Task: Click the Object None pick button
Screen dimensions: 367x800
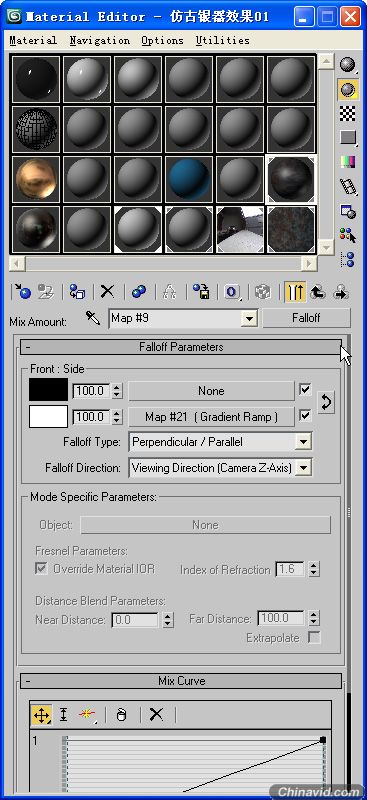Action: pyautogui.click(x=205, y=525)
